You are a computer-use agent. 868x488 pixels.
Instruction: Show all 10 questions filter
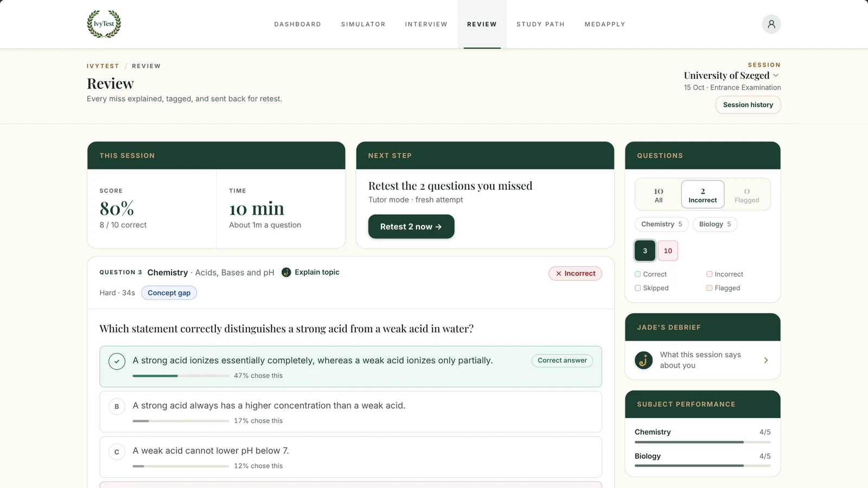[x=659, y=195]
